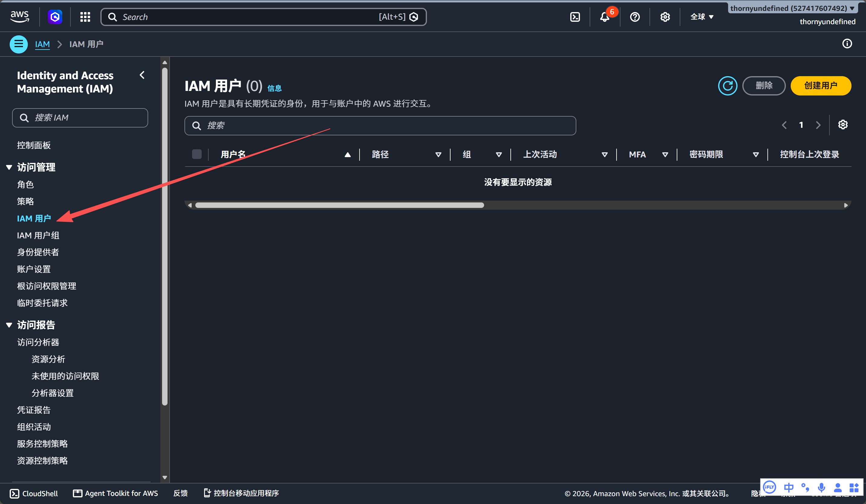Switch input language via 中 icon
The height and width of the screenshot is (504, 866).
[x=789, y=487]
